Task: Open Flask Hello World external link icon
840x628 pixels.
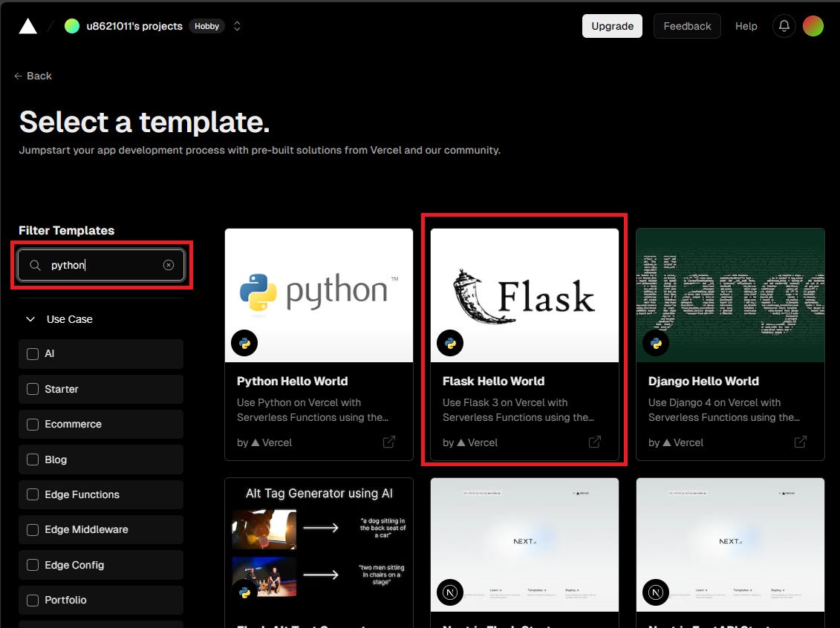Action: pyautogui.click(x=595, y=442)
